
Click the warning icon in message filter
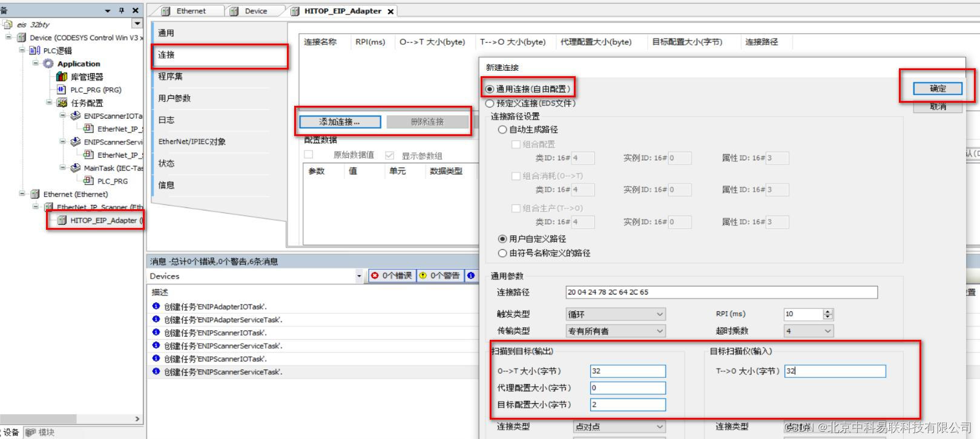[x=423, y=276]
